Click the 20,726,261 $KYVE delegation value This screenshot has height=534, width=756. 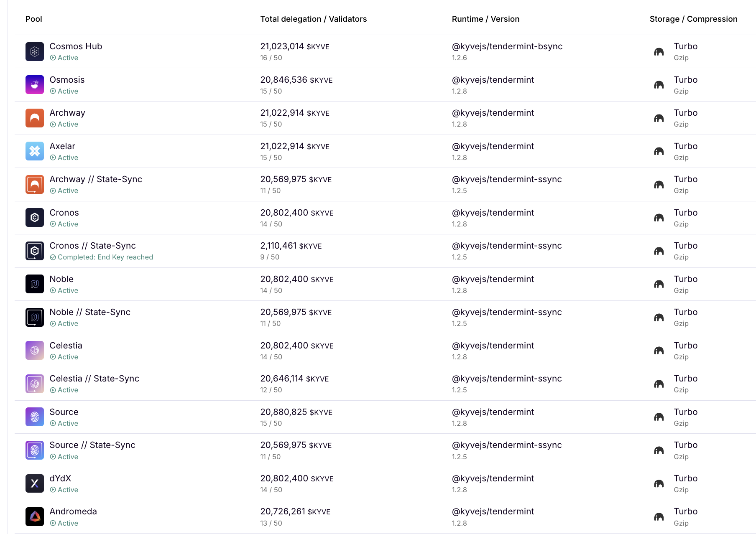pyautogui.click(x=295, y=511)
